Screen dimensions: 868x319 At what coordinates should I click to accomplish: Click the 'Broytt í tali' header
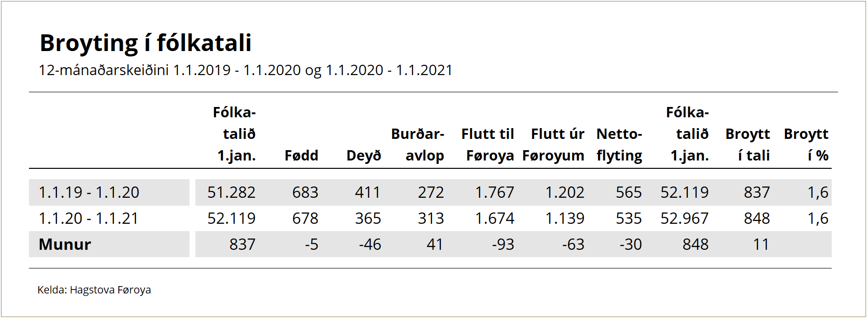(748, 145)
